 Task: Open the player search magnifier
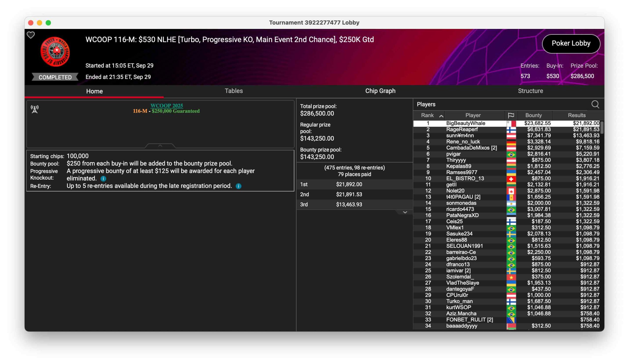click(x=595, y=104)
